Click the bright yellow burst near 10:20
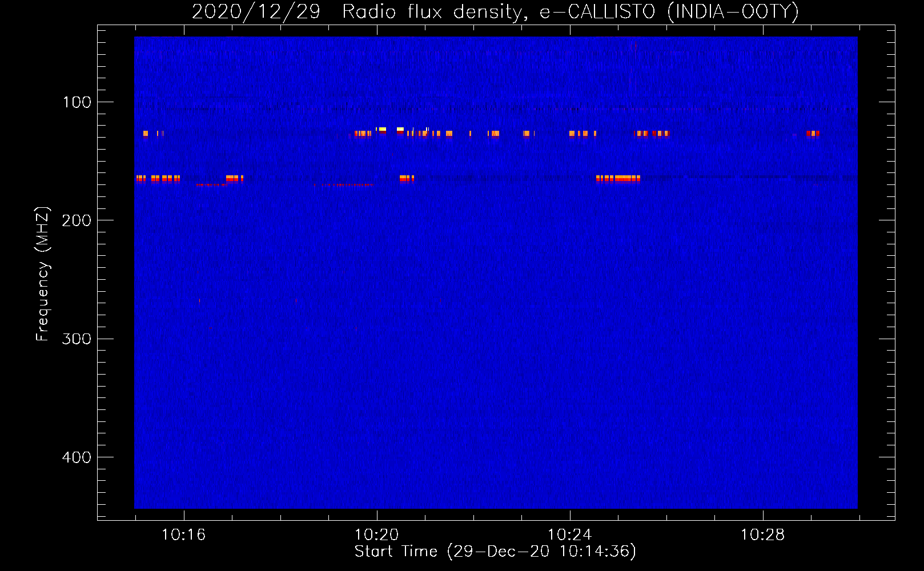924x571 pixels. pyautogui.click(x=382, y=130)
